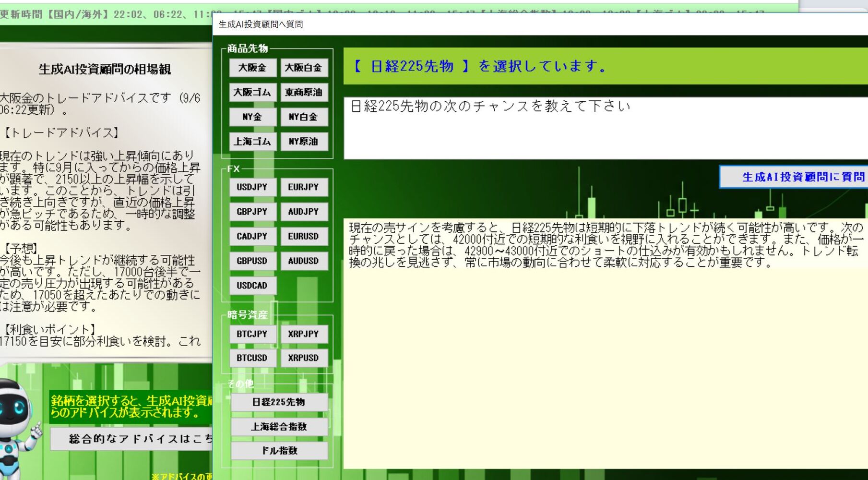Submit with 生成AI投資顧問に質問 button

coord(794,177)
